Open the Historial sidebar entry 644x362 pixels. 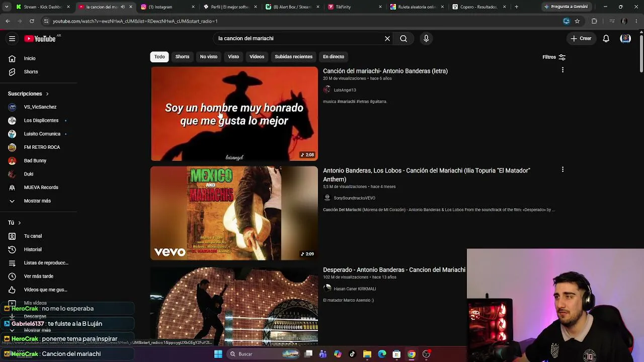click(x=33, y=249)
